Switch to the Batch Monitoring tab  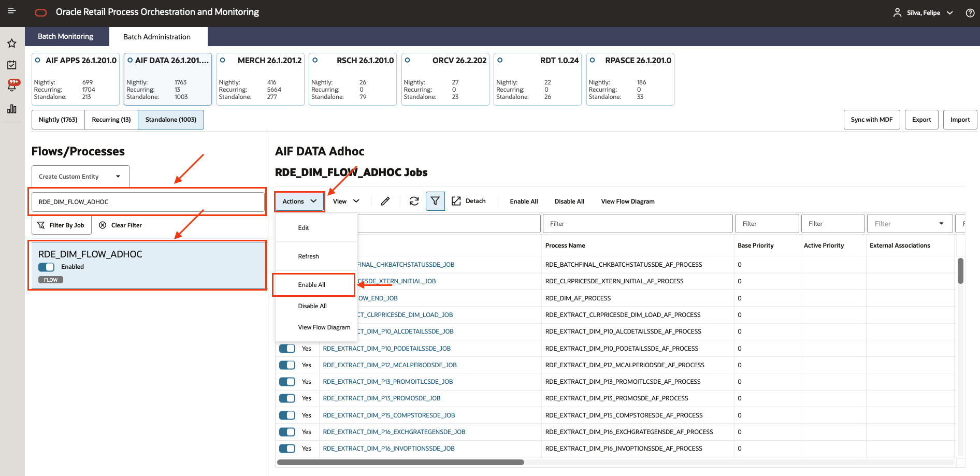(66, 36)
